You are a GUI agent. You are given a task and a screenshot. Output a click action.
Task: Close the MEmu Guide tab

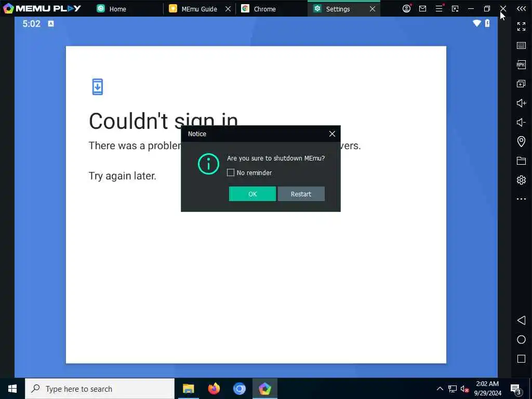tap(228, 9)
